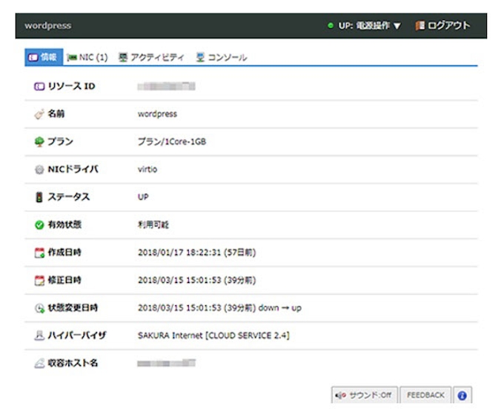This screenshot has height=420, width=504.
Task: Click the green check icon beside 有効状態
Action: click(x=39, y=224)
